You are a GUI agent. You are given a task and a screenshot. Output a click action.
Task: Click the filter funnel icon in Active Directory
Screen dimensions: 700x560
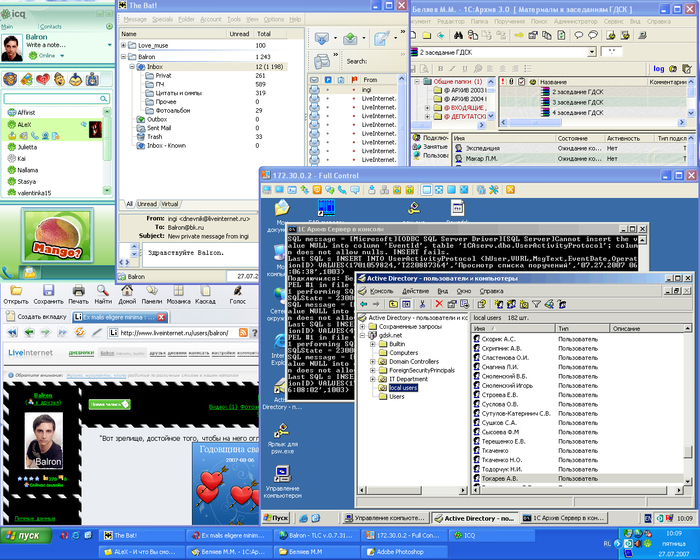pyautogui.click(x=536, y=304)
